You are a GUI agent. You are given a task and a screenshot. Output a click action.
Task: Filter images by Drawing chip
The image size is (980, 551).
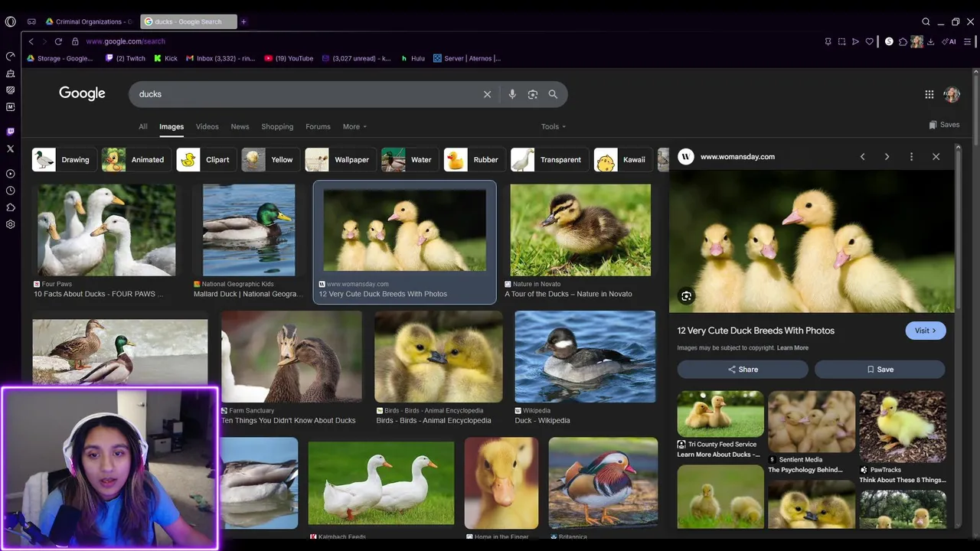click(x=64, y=160)
